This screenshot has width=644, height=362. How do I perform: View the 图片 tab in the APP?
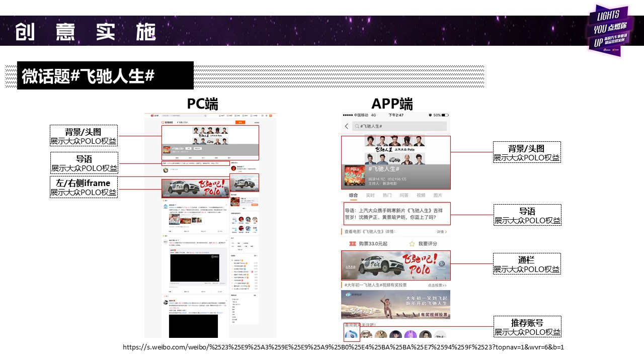click(x=438, y=195)
